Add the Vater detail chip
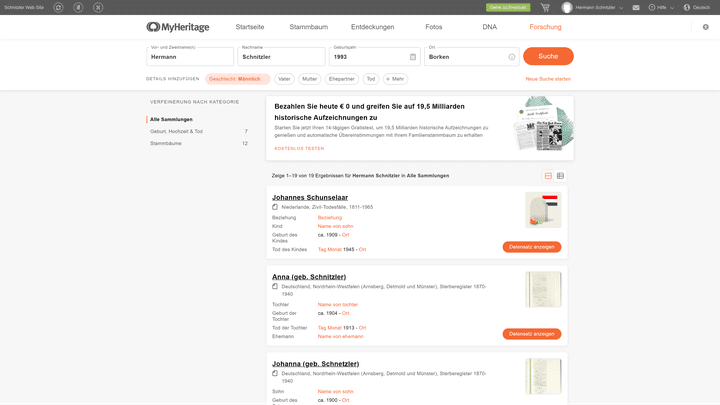The image size is (720, 405). [x=285, y=79]
